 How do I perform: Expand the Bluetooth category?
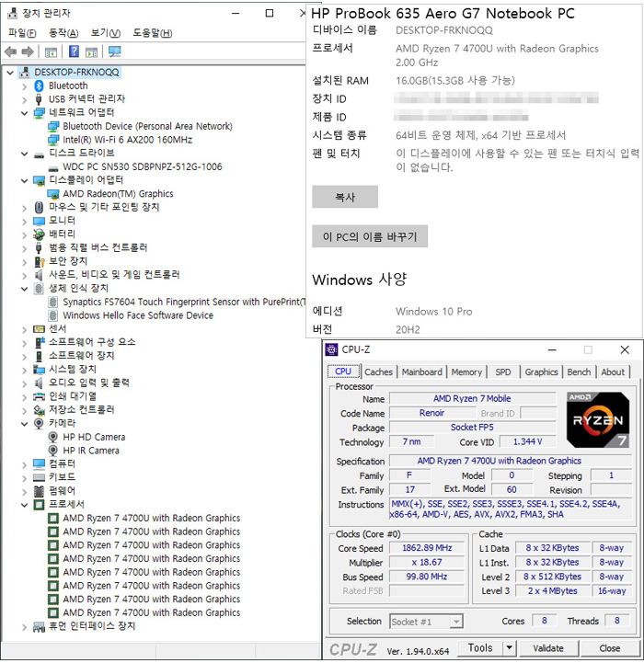pos(24,86)
